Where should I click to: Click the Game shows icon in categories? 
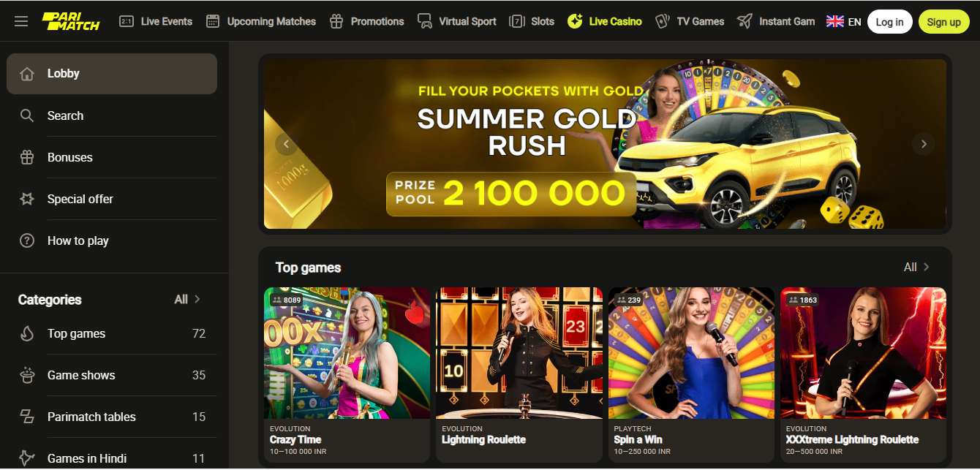point(27,375)
